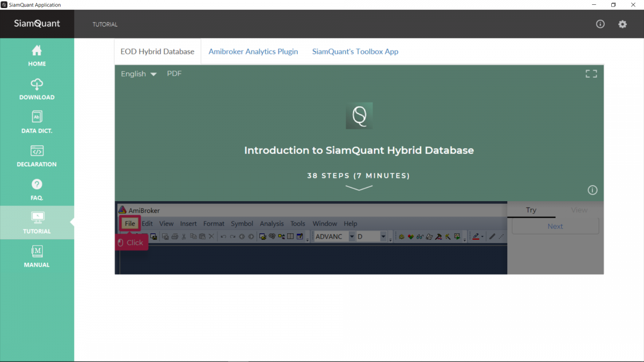This screenshot has height=362, width=644.
Task: Select the Try mode tab
Action: [531, 210]
